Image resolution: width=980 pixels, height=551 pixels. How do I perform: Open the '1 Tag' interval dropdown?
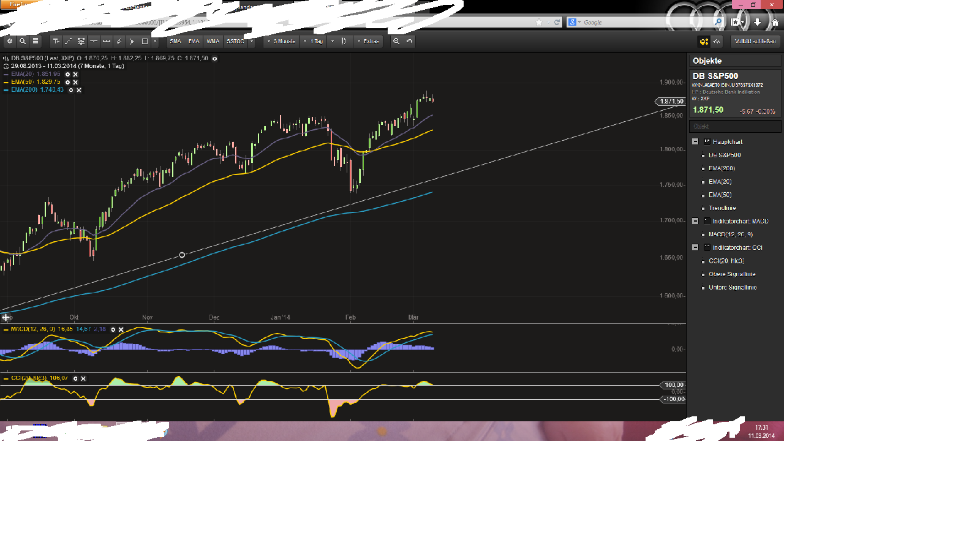(313, 41)
